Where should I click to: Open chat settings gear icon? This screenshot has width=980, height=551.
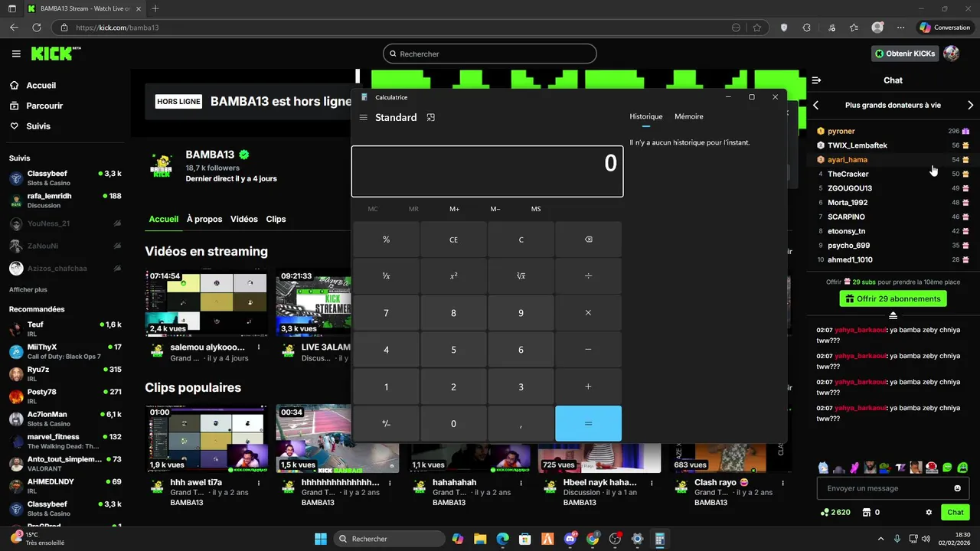[929, 513]
